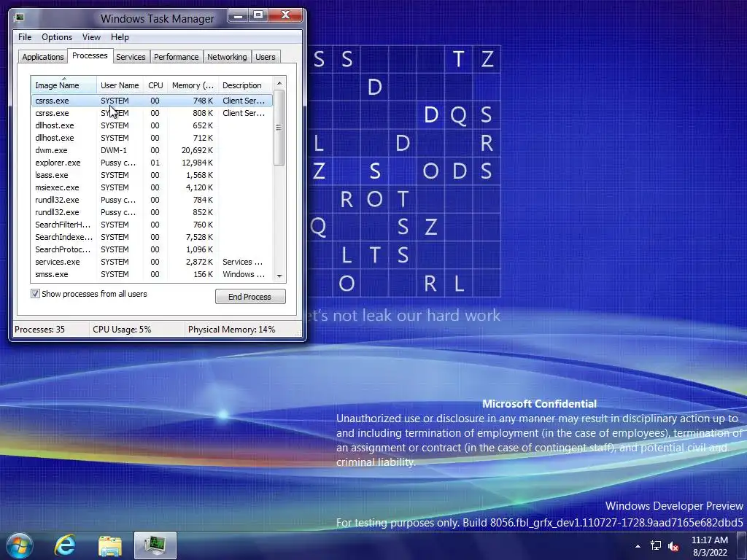
Task: Select the SearchIndexe... process
Action: pyautogui.click(x=152, y=237)
